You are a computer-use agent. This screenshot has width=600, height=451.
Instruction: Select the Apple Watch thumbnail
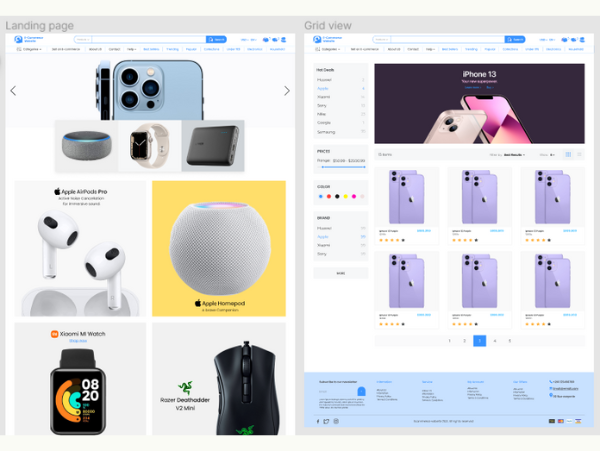pyautogui.click(x=150, y=146)
